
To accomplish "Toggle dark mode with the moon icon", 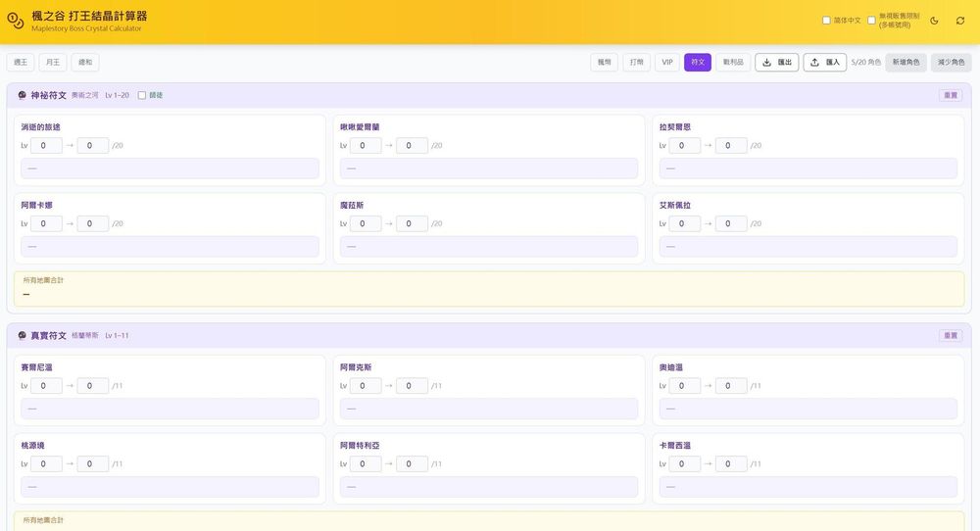I will [934, 21].
